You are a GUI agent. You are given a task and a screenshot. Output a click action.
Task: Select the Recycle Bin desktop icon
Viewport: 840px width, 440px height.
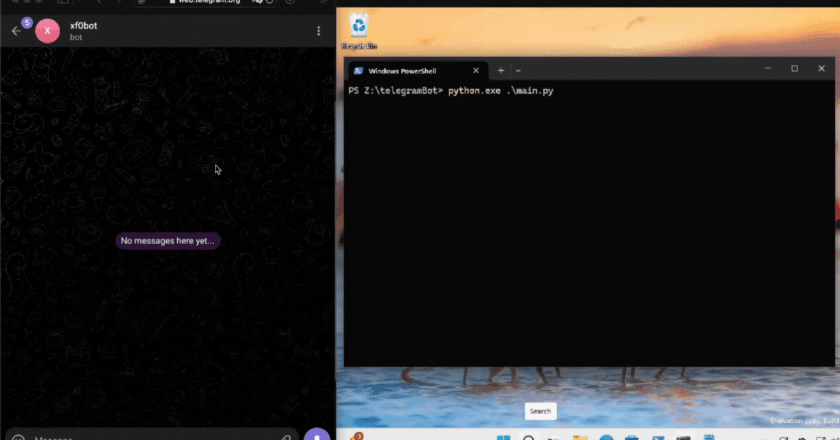tap(361, 27)
